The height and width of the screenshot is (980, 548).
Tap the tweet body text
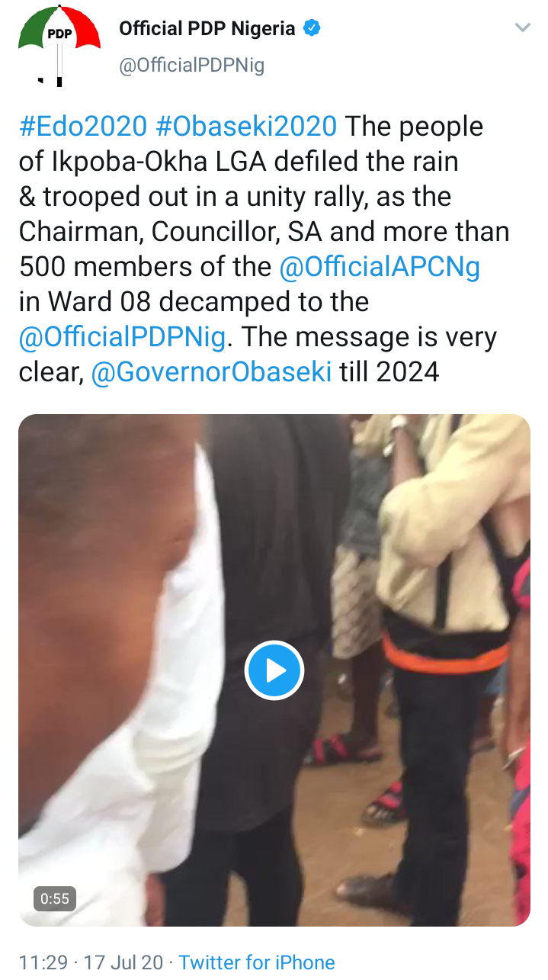point(264,249)
